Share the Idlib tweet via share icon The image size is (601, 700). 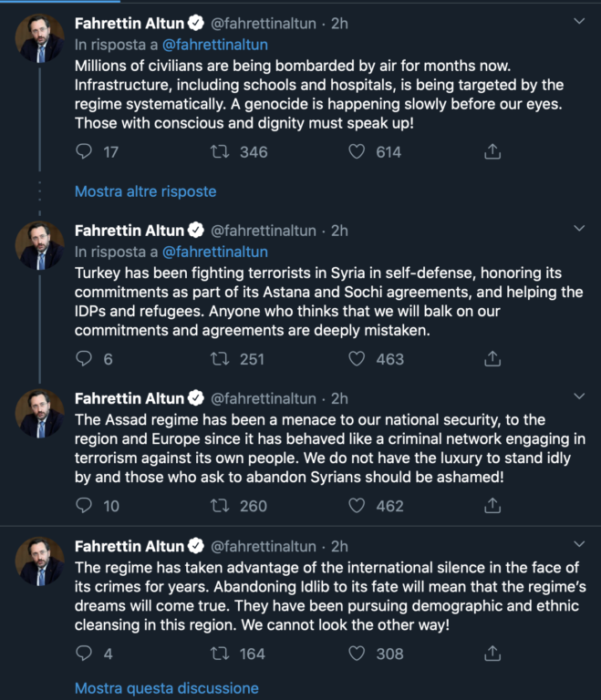coord(492,654)
